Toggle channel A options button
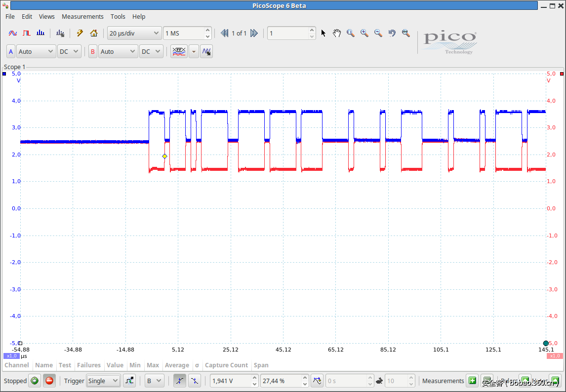 point(11,51)
